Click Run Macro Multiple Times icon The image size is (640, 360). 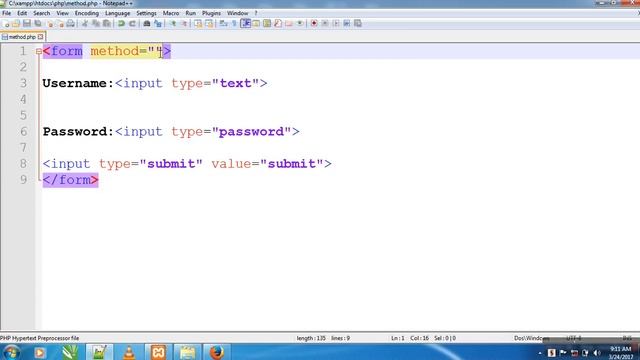[x=347, y=24]
